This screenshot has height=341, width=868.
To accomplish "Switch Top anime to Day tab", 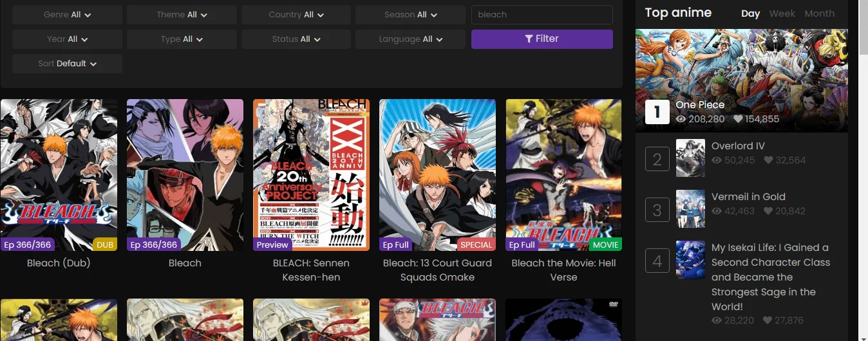I will [750, 14].
